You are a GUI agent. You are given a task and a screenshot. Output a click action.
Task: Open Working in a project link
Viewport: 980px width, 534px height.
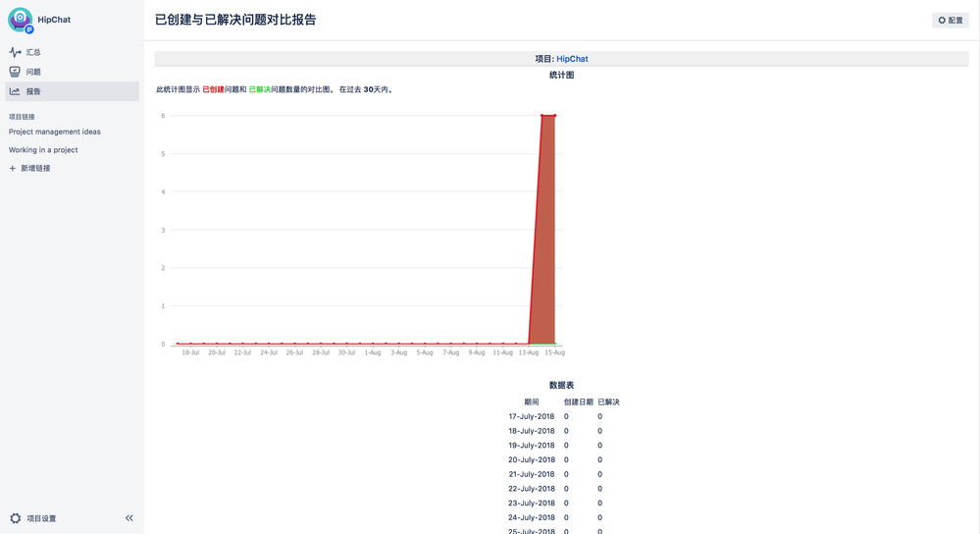[x=43, y=150]
